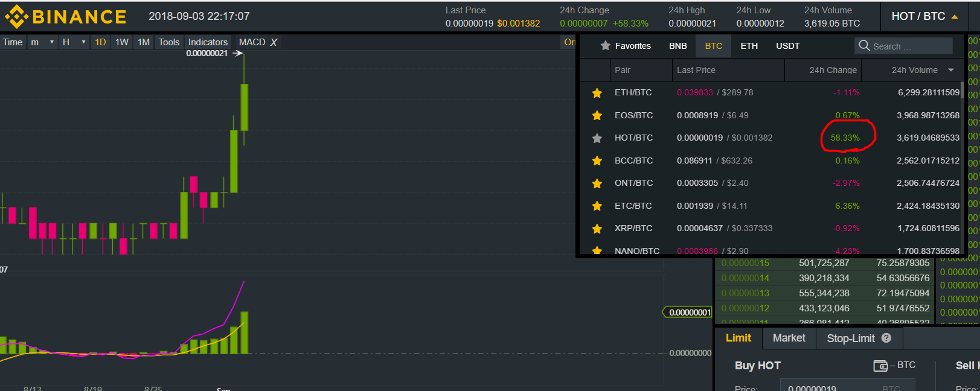
Task: Click the Binance logo
Action: 65,16
